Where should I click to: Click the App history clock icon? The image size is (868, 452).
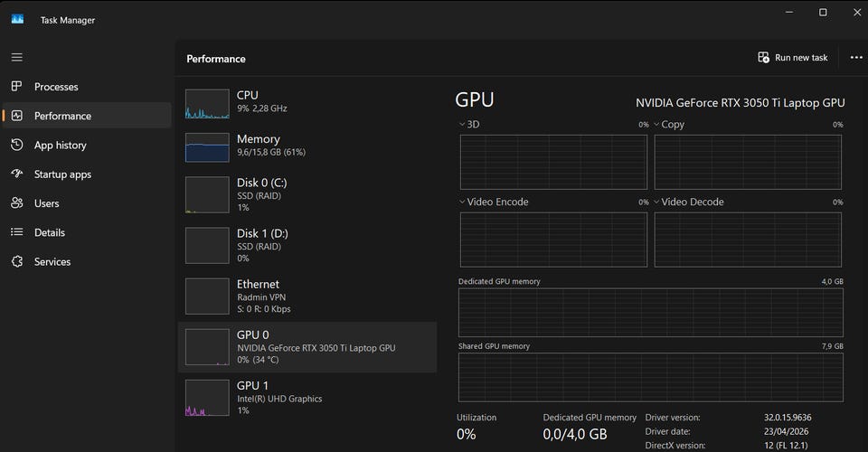16,145
